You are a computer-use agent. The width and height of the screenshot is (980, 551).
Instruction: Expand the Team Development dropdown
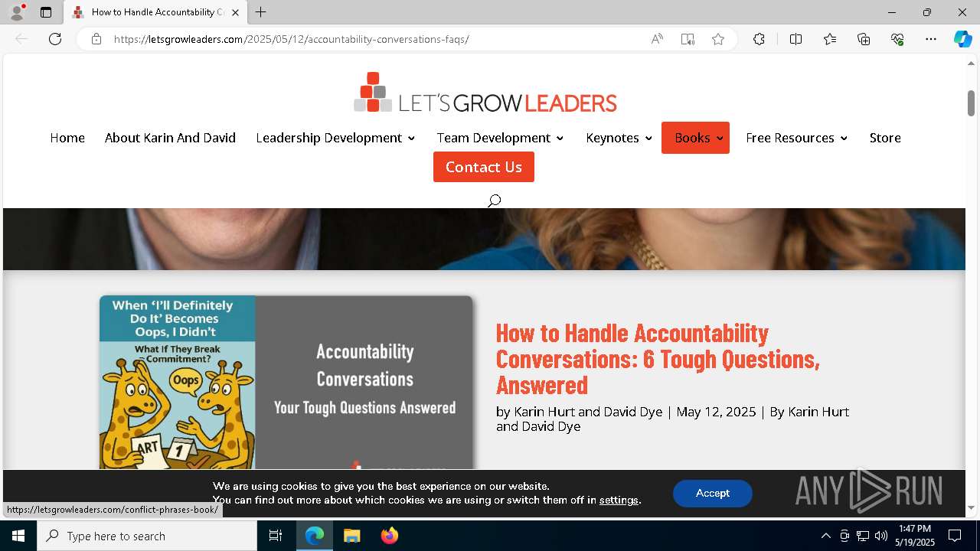coord(500,138)
